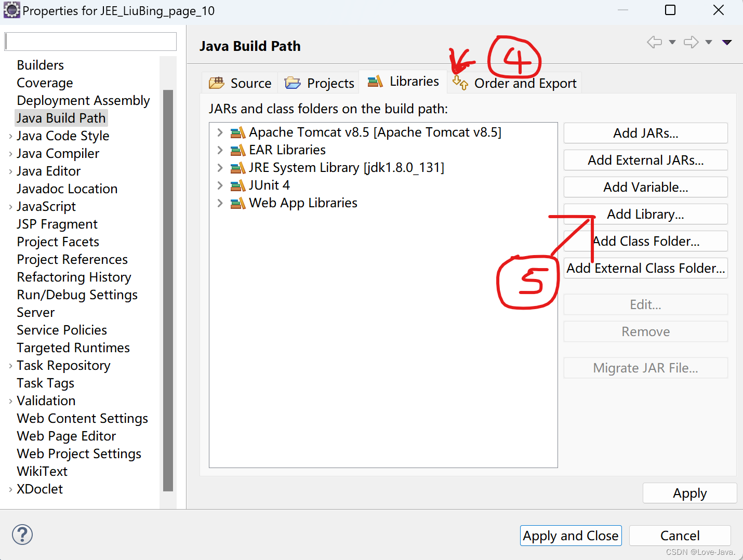This screenshot has width=743, height=560.
Task: Expand Java Code Style category
Action: coord(10,136)
